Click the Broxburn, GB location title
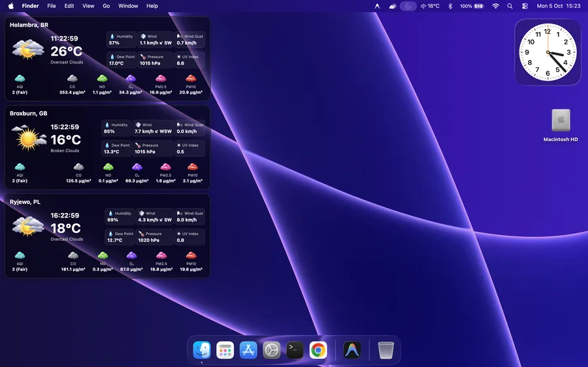This screenshot has height=367, width=588. click(x=29, y=113)
